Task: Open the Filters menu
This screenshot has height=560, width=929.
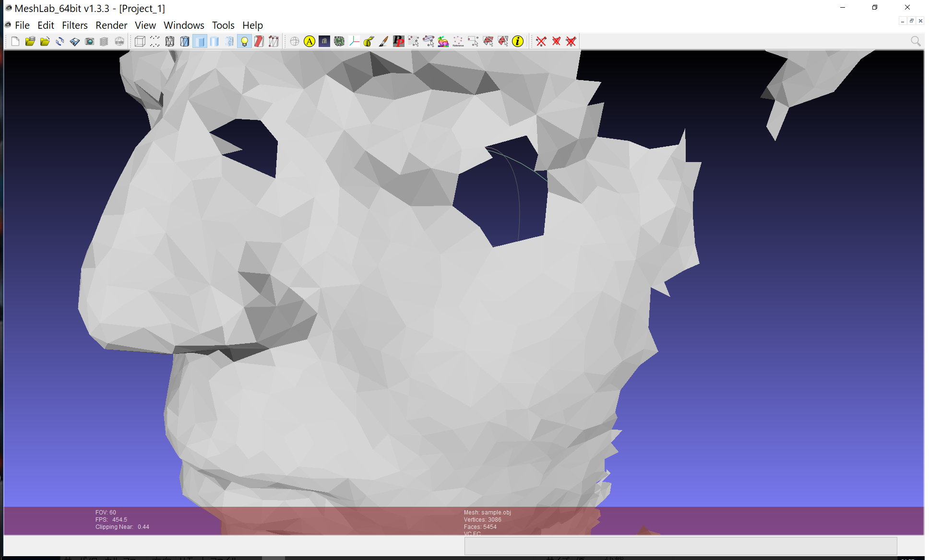Action: 74,25
